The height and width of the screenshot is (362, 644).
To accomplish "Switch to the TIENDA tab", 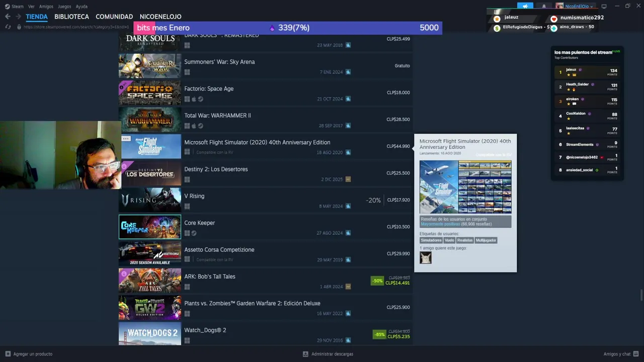I will click(x=37, y=17).
